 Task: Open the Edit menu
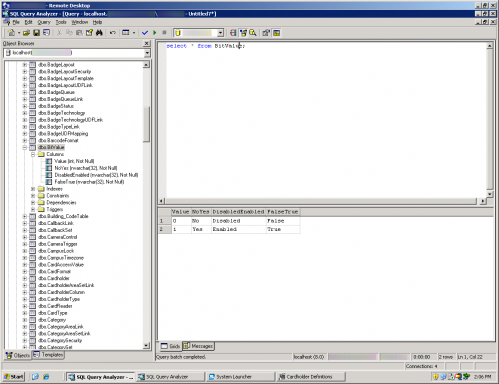[x=28, y=22]
